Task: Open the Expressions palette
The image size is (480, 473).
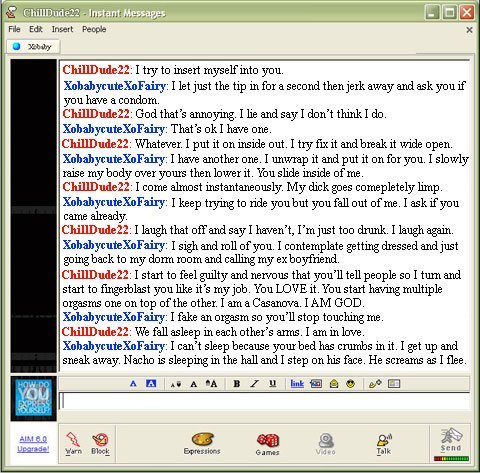Action: click(202, 444)
